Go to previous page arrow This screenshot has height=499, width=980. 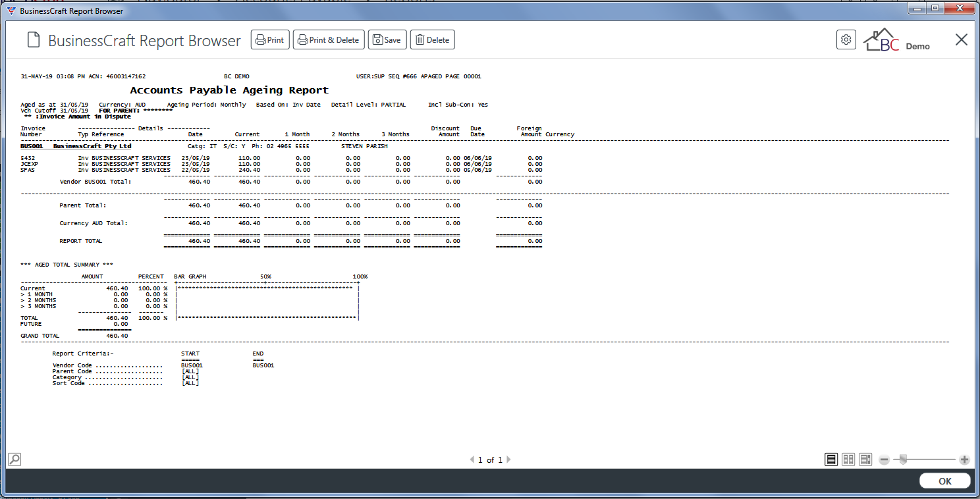(472, 460)
